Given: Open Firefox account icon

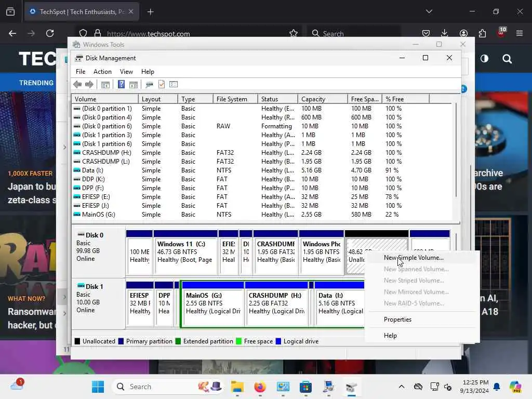Looking at the screenshot, I should coord(463,33).
